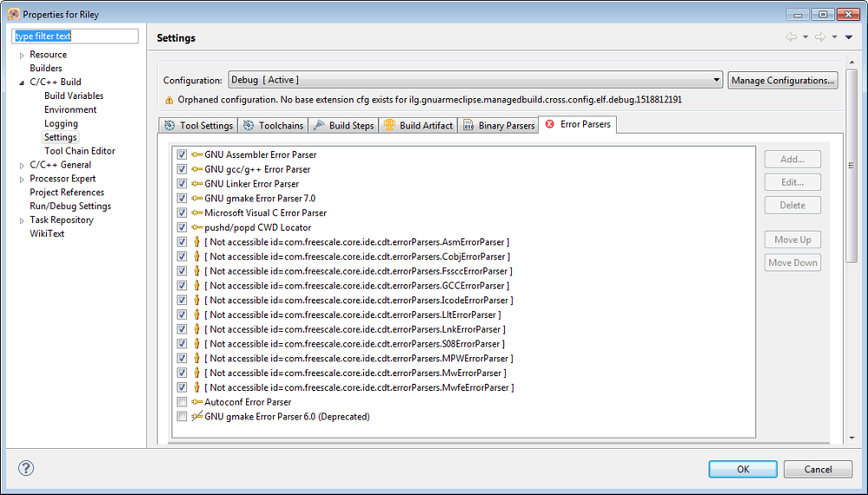Click Manage Configurations button
The height and width of the screenshot is (495, 868).
pyautogui.click(x=783, y=80)
